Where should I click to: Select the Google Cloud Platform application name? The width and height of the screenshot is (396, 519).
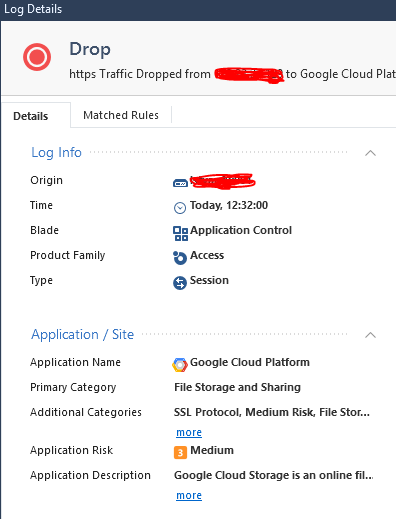[250, 362]
